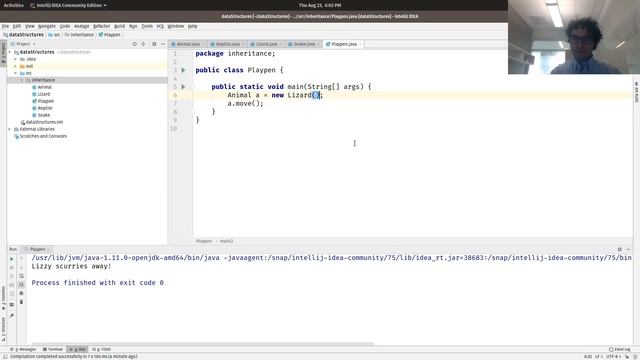Open Activities overview in top bar
Screen dimensions: 640x360
(13, 5)
